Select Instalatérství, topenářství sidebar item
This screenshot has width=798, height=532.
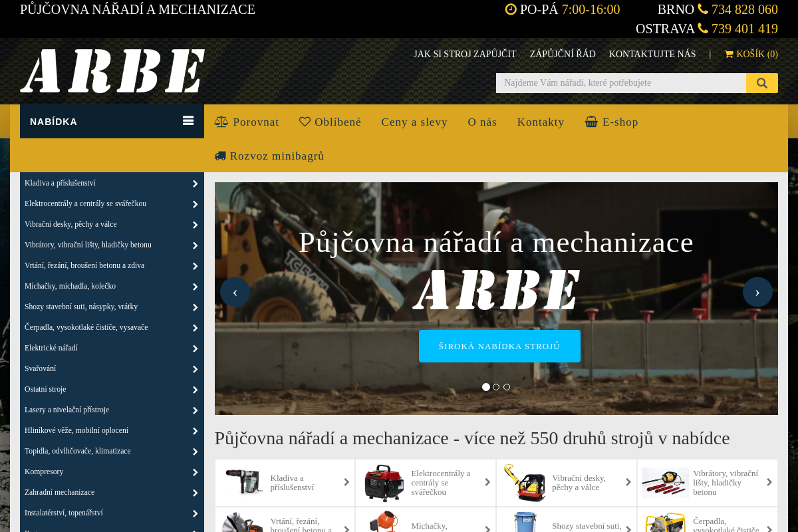(112, 513)
